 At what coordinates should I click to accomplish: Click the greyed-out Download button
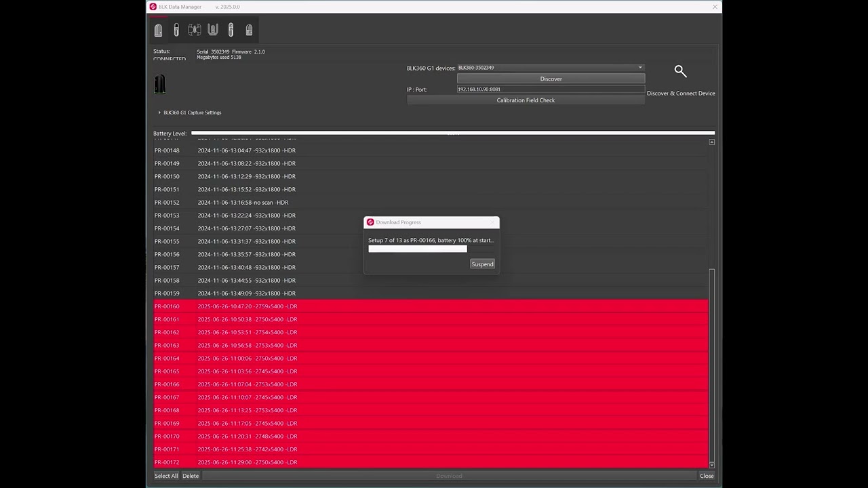[449, 476]
